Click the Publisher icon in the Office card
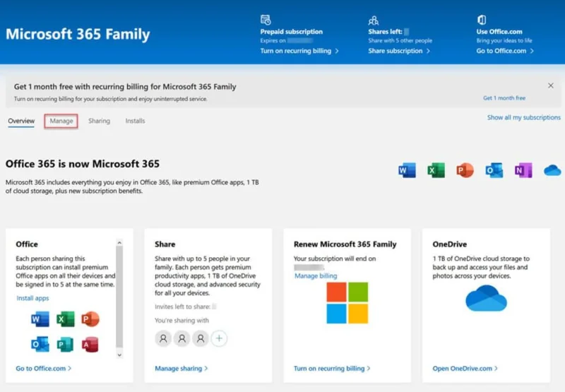Screen dimensions: 565x392 click(x=65, y=344)
